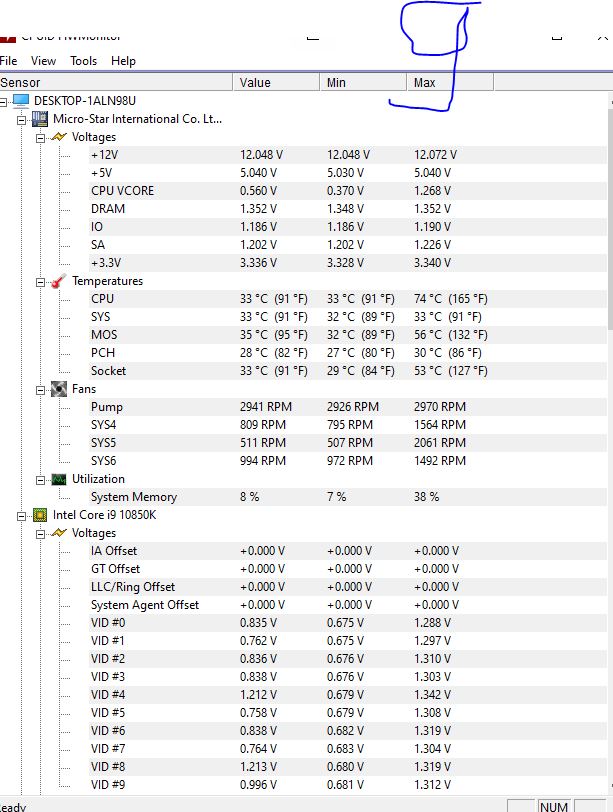Image resolution: width=613 pixels, height=812 pixels.
Task: Select the SYS6 fan row
Action: (x=348, y=461)
